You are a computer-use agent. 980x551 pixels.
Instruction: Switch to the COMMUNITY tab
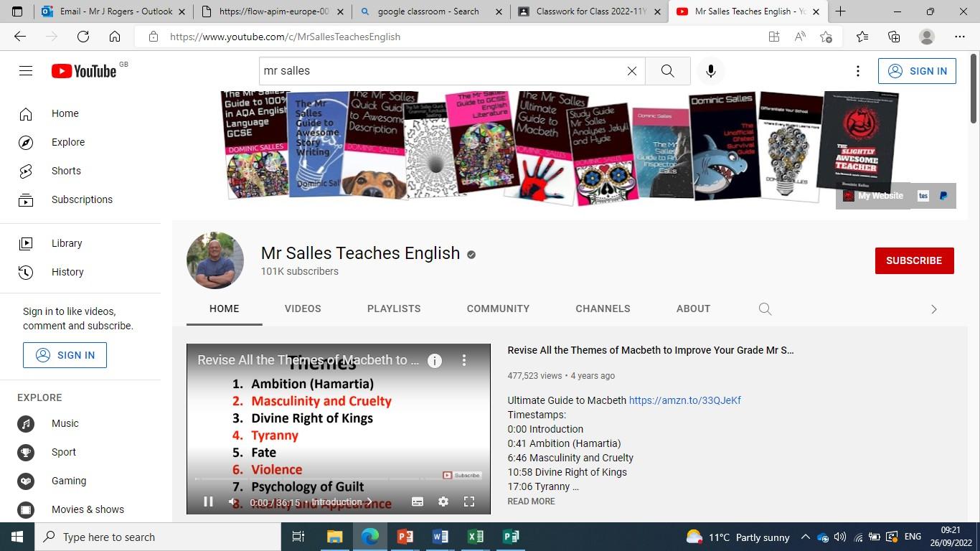(498, 309)
